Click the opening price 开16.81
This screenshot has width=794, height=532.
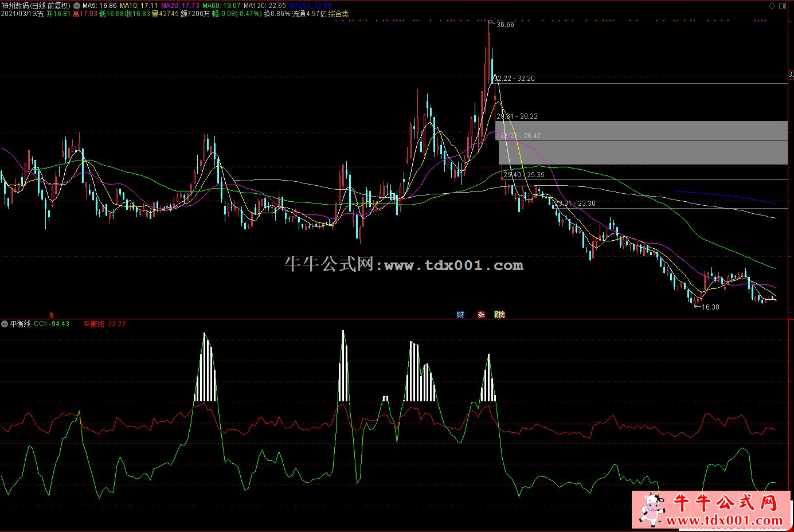coord(58,14)
